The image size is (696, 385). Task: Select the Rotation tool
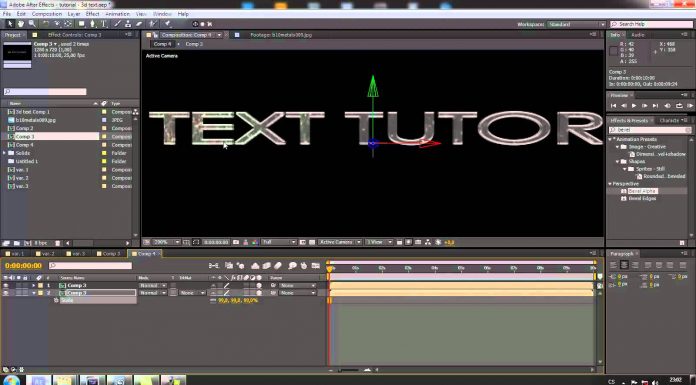(x=46, y=24)
